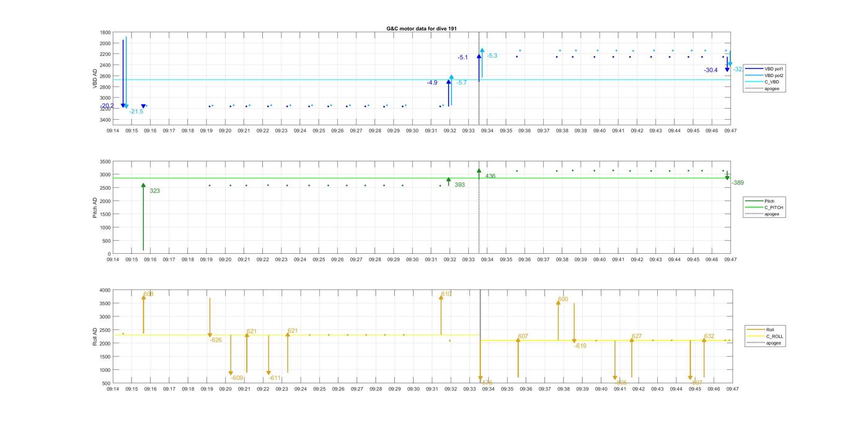The height and width of the screenshot is (430, 868).
Task: Select the VBD pot2 legend entry
Action: point(764,75)
